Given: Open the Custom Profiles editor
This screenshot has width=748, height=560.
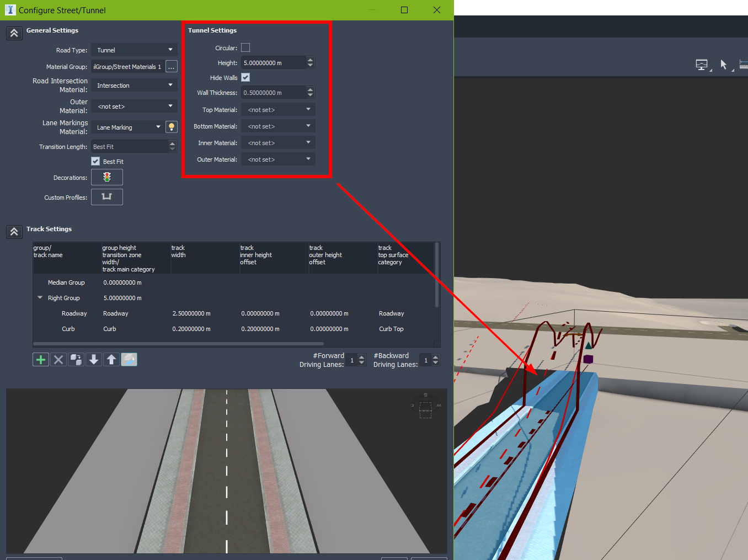Looking at the screenshot, I should coord(106,196).
